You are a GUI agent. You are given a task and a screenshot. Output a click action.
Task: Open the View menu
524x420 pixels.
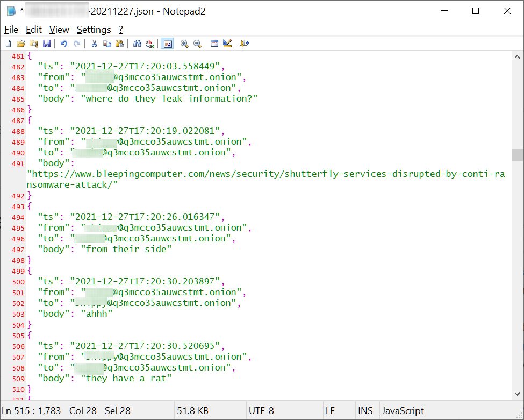(59, 30)
